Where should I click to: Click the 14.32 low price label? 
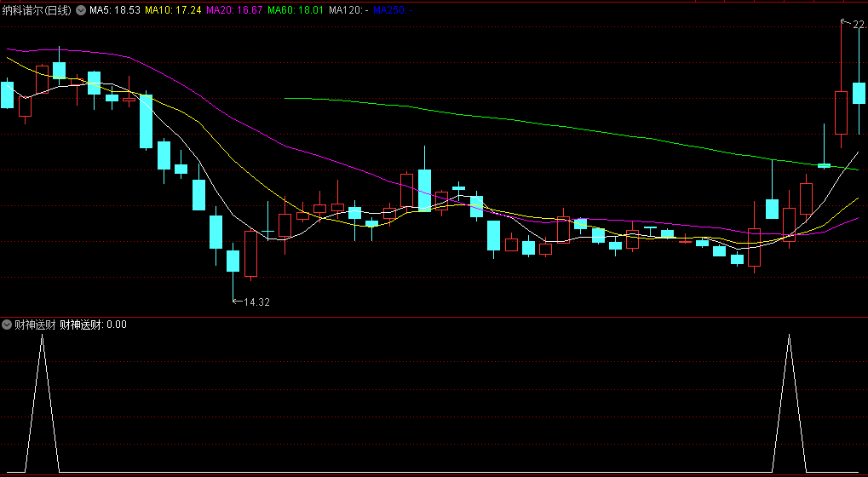(x=256, y=302)
